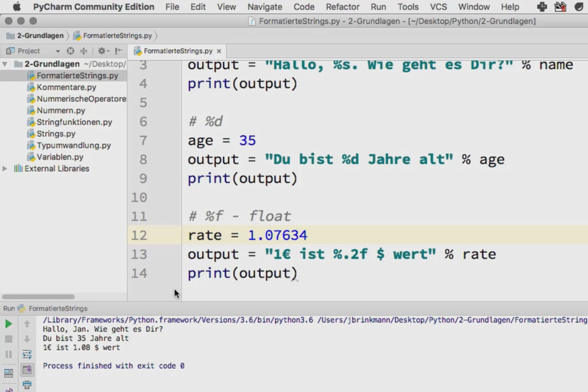
Task: Select Stringfunktionen.py in project tree
Action: coord(70,122)
